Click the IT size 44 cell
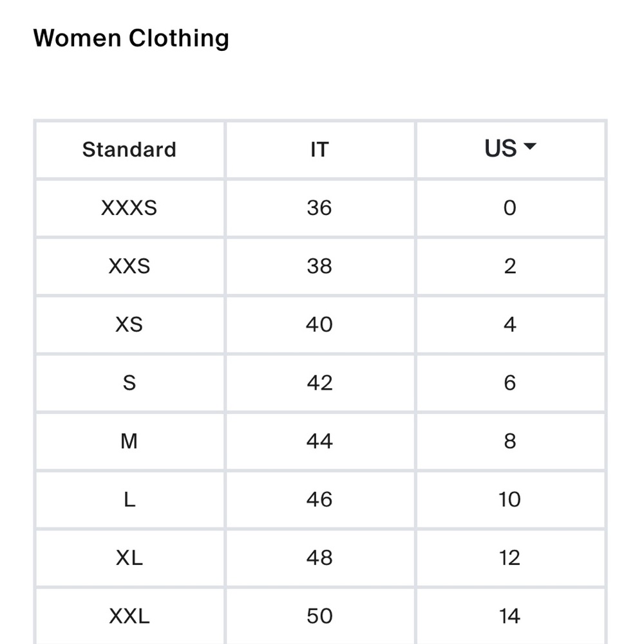The image size is (644, 644). click(319, 441)
